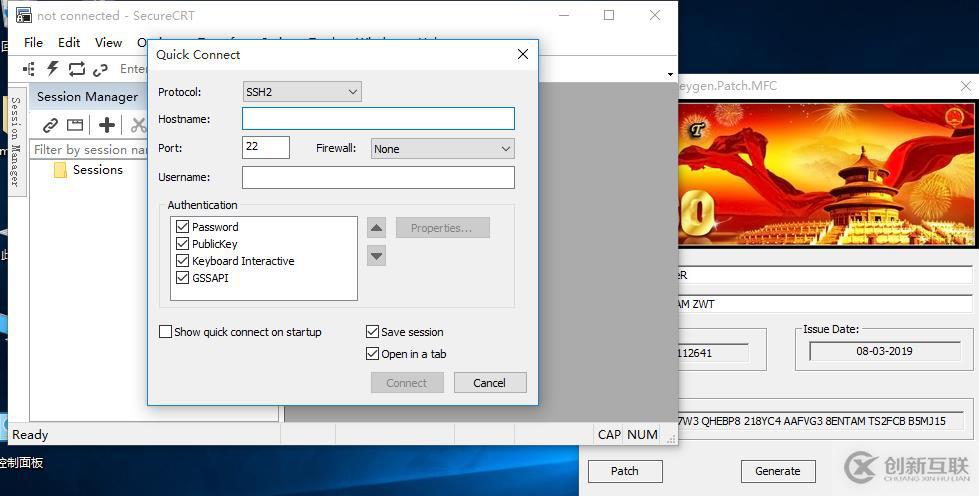
Task: Click Generate button in keygen window
Action: [778, 471]
